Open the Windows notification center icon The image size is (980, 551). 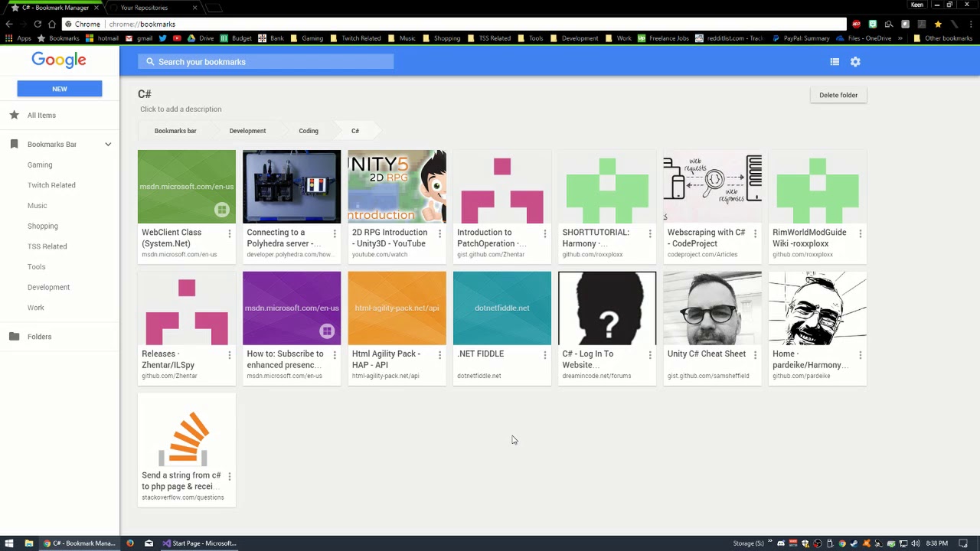(963, 543)
